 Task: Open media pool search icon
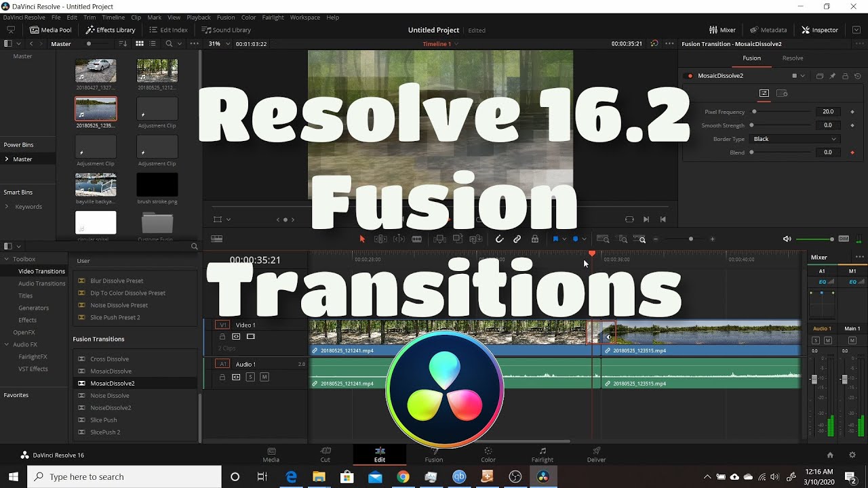coord(168,43)
